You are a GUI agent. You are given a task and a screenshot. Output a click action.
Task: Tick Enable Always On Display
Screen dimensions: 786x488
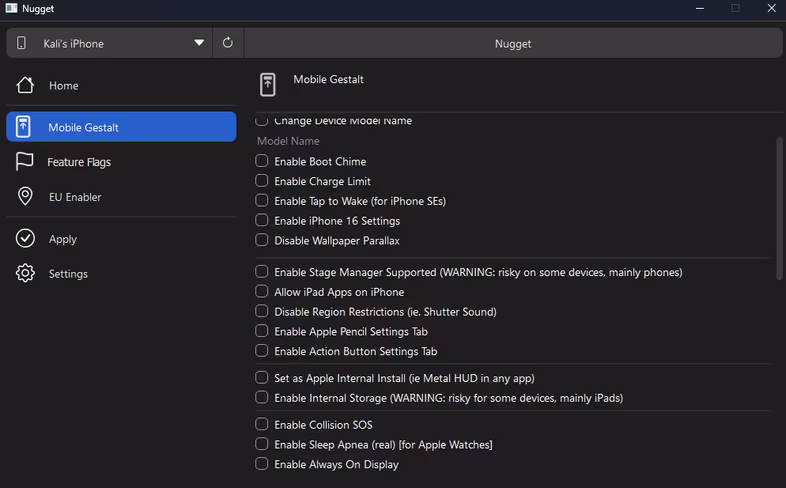click(x=262, y=463)
